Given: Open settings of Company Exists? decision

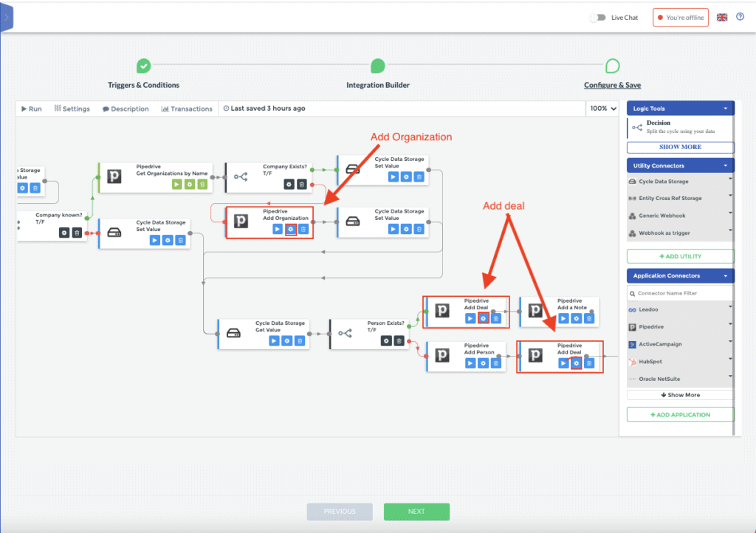Looking at the screenshot, I should point(289,184).
